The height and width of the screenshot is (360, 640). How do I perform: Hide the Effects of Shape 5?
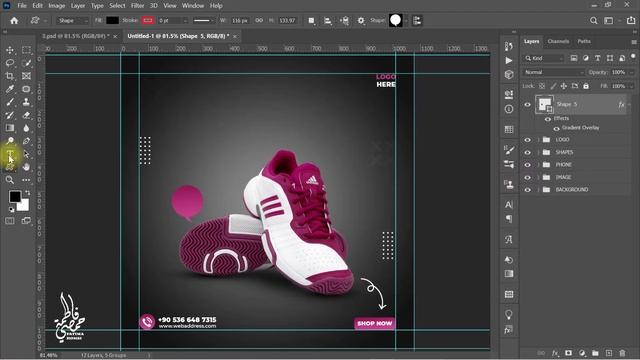[x=548, y=119]
